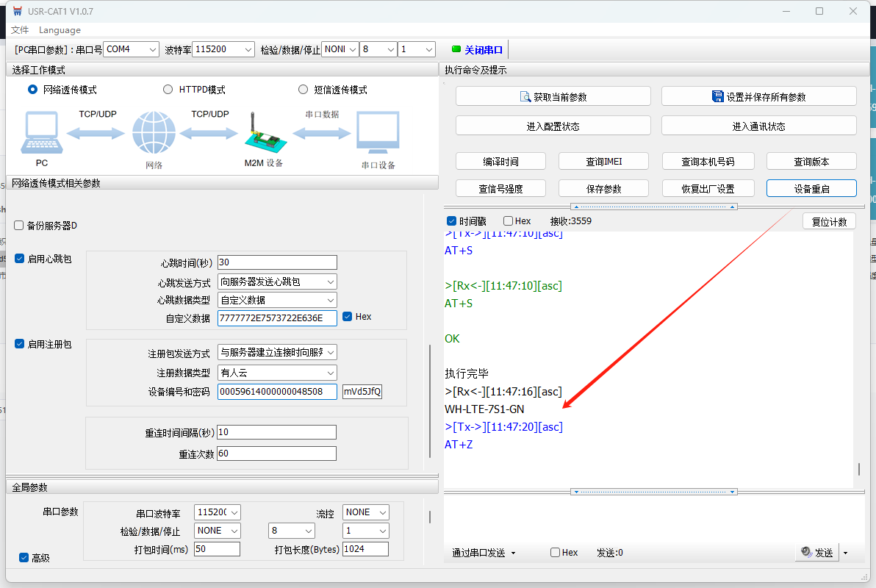Open the 串口号 COM4 dropdown

coord(131,49)
